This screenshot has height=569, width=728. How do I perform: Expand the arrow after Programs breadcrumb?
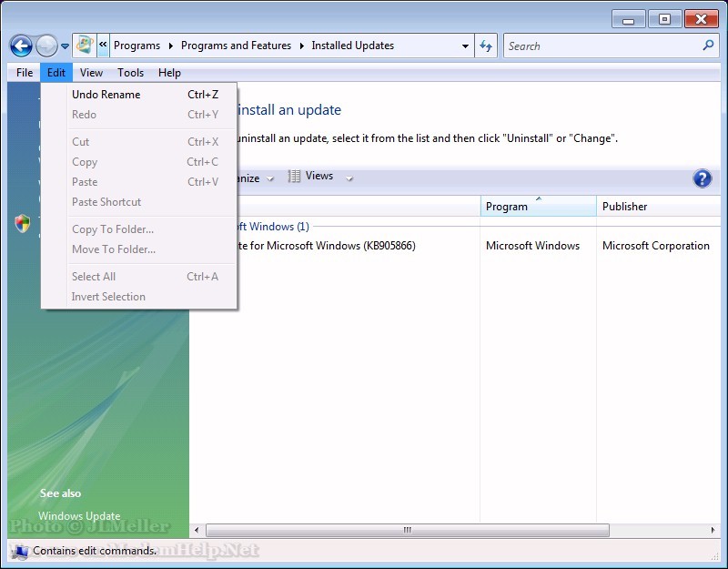click(170, 46)
